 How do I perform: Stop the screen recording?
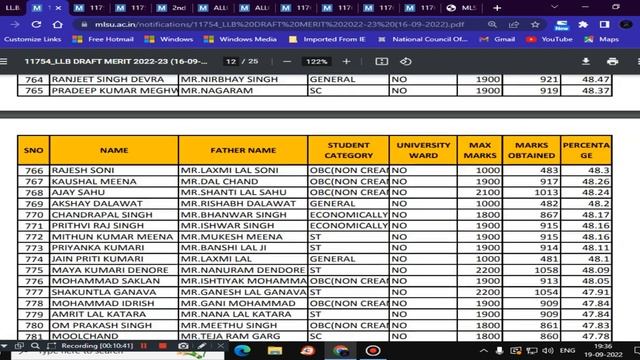[163, 346]
